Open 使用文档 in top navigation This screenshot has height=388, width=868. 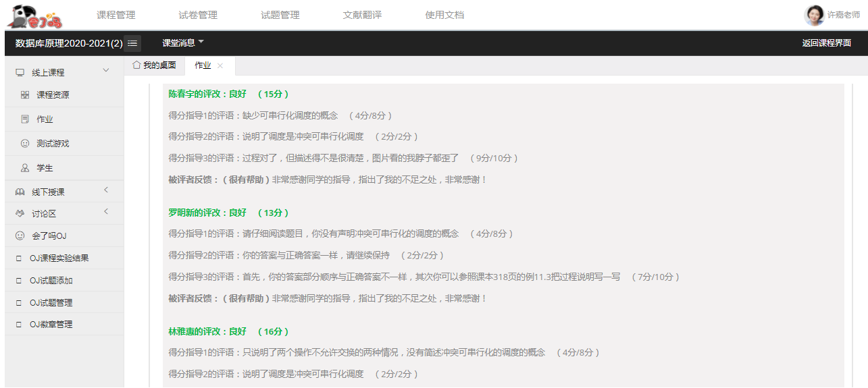point(444,15)
